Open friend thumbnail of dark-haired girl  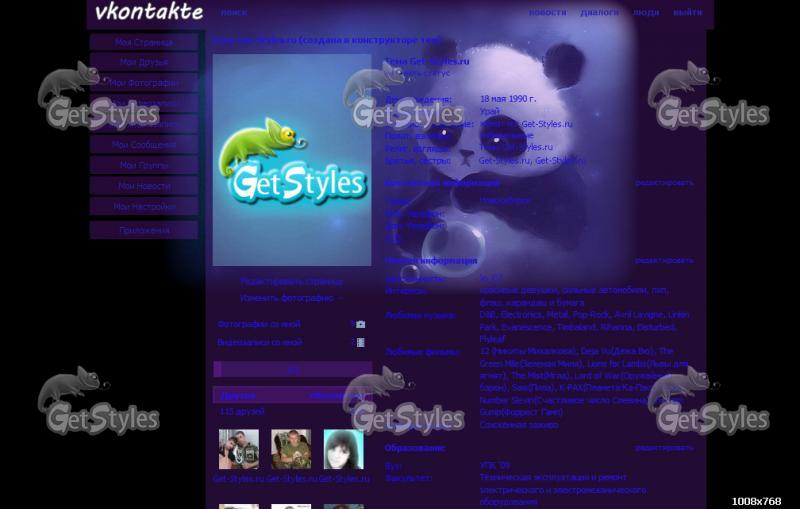pos(344,449)
